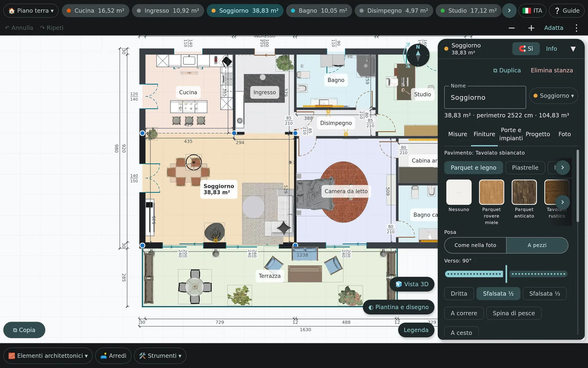Click the north compass icon
588x368 pixels.
[418, 55]
